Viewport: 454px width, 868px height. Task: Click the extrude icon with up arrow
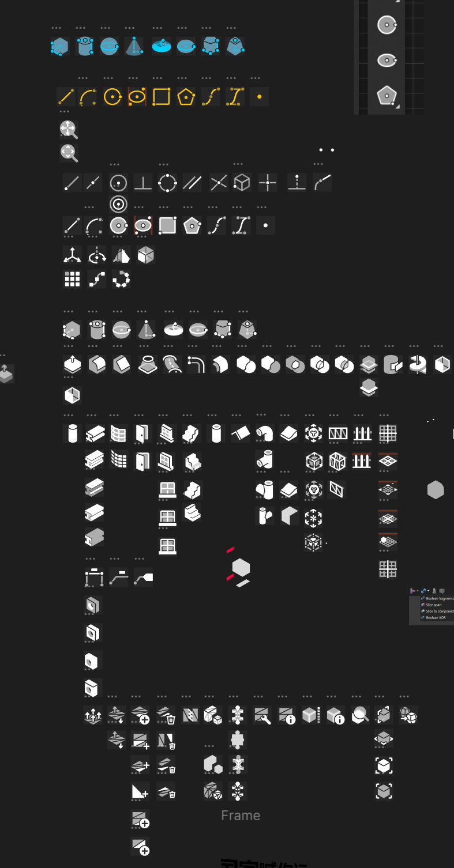pyautogui.click(x=72, y=364)
